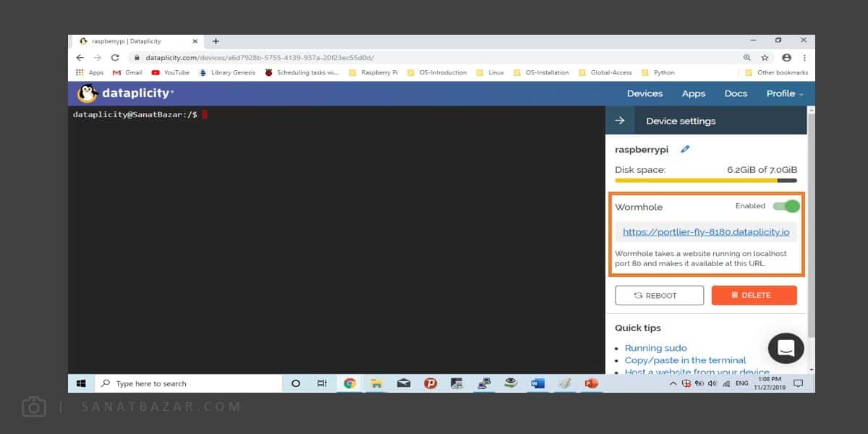Open the Chrome three-dot menu
The image size is (868, 434).
click(x=804, y=58)
